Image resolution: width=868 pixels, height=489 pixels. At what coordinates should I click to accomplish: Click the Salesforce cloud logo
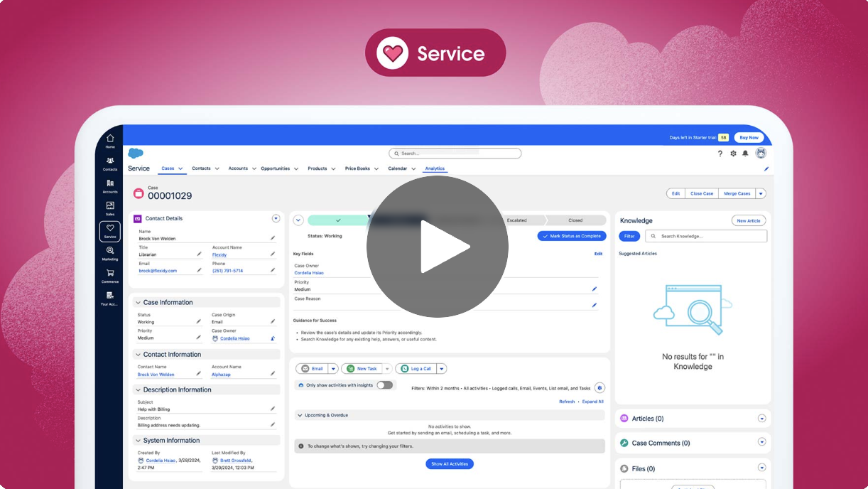point(136,153)
